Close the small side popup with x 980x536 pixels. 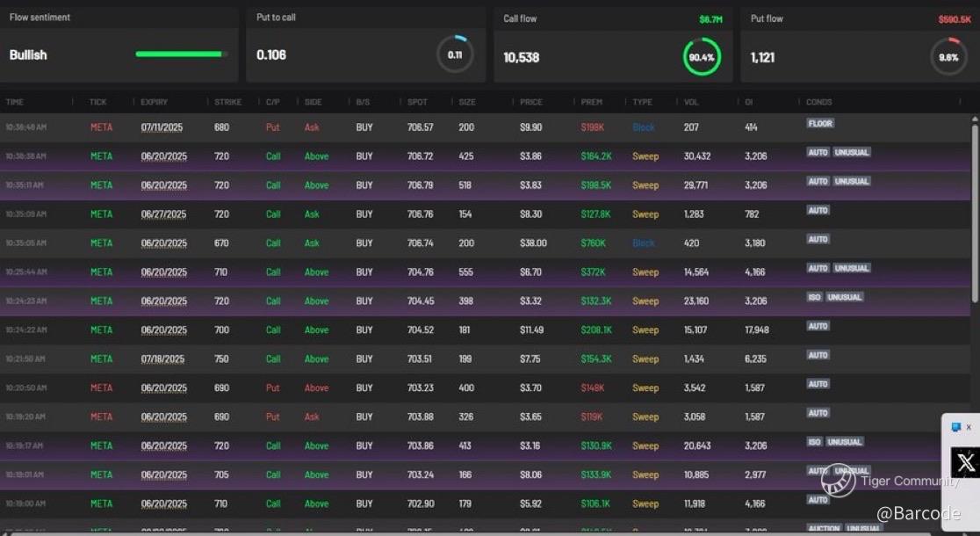click(x=969, y=427)
